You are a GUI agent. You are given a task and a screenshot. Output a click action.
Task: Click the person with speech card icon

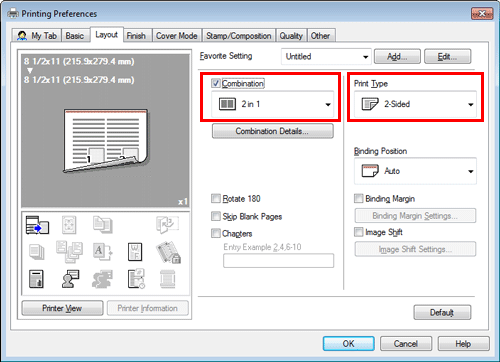(70, 279)
